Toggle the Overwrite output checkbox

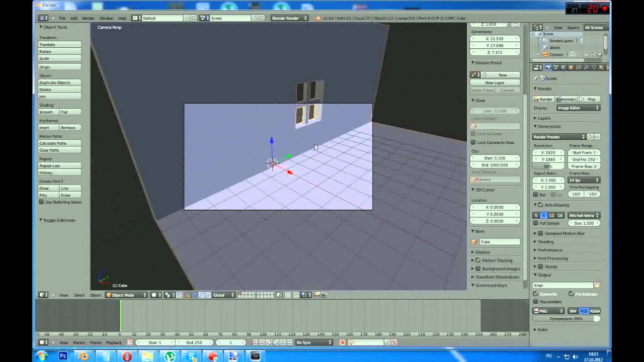coord(536,294)
